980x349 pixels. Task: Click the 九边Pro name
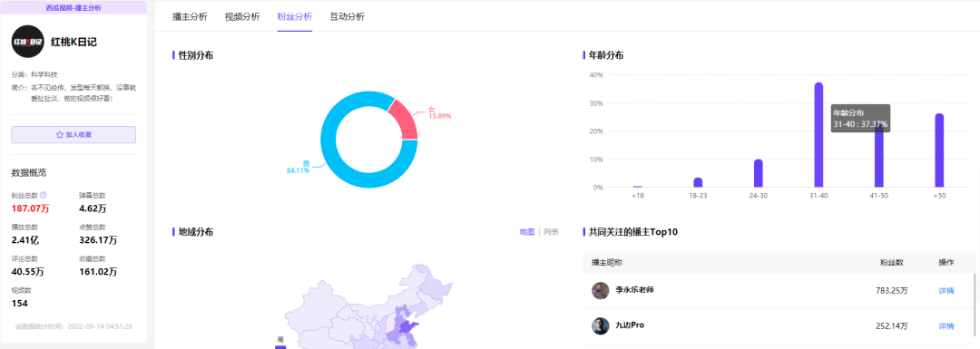click(630, 325)
